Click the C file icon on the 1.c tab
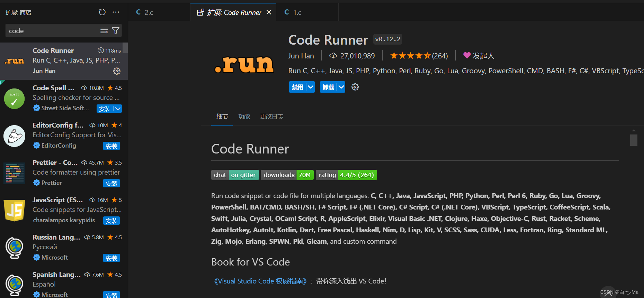The height and width of the screenshot is (298, 644). click(287, 12)
